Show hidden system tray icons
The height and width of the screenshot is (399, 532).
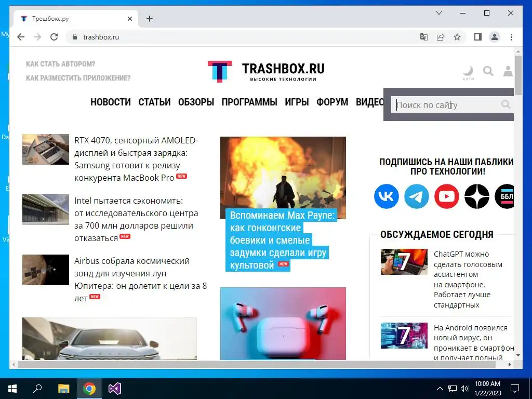pos(440,389)
